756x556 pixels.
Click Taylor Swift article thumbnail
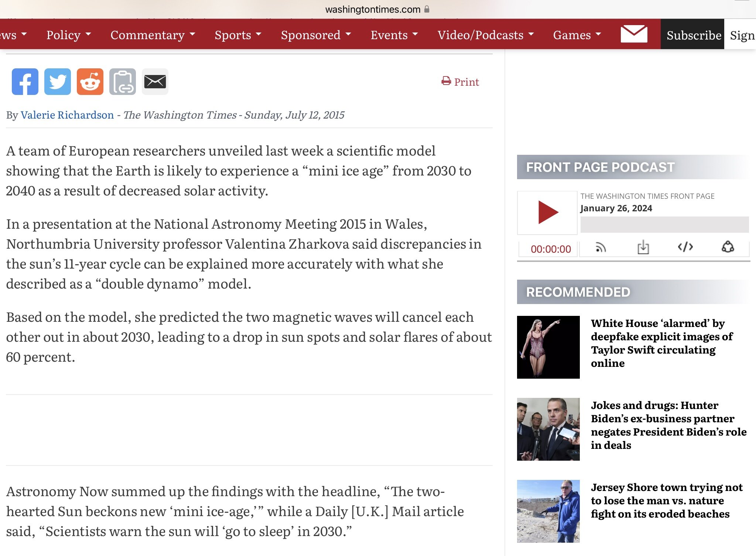pyautogui.click(x=548, y=347)
